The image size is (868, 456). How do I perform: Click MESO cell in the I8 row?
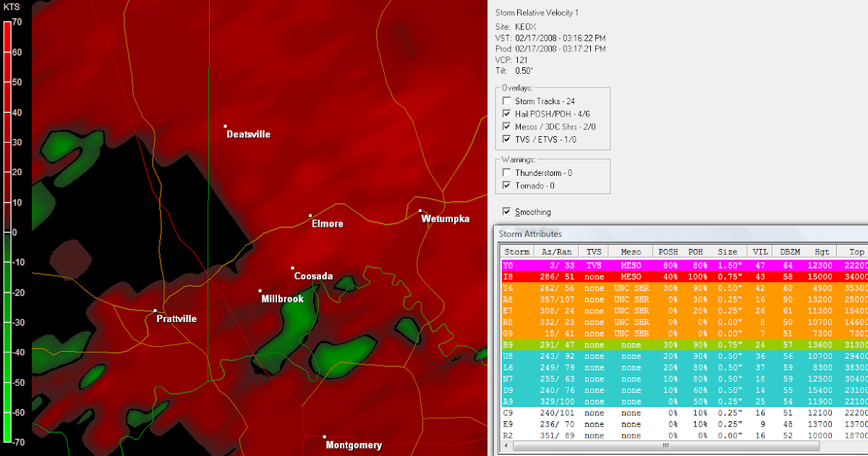point(631,276)
